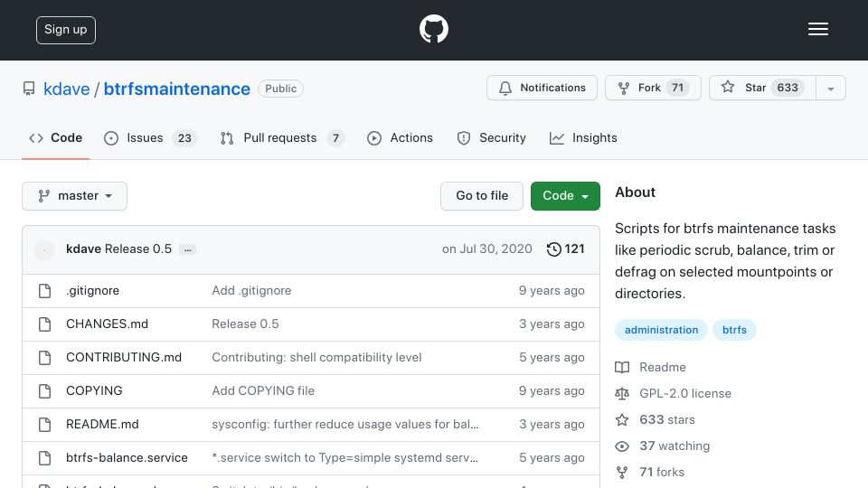Select the btrfs topic tag

734,330
